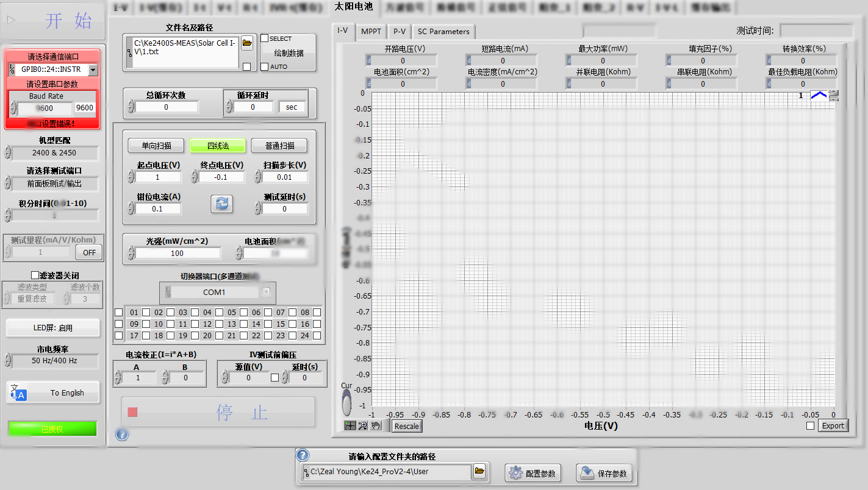Step the 钳位电流(A) value arrows
The width and height of the screenshot is (868, 490).
tap(131, 209)
